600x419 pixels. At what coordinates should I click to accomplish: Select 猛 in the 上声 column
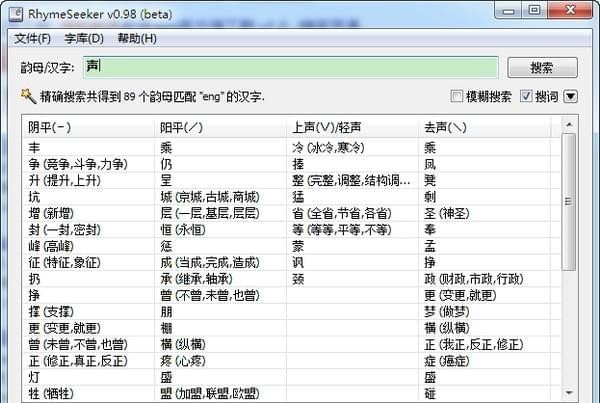298,197
